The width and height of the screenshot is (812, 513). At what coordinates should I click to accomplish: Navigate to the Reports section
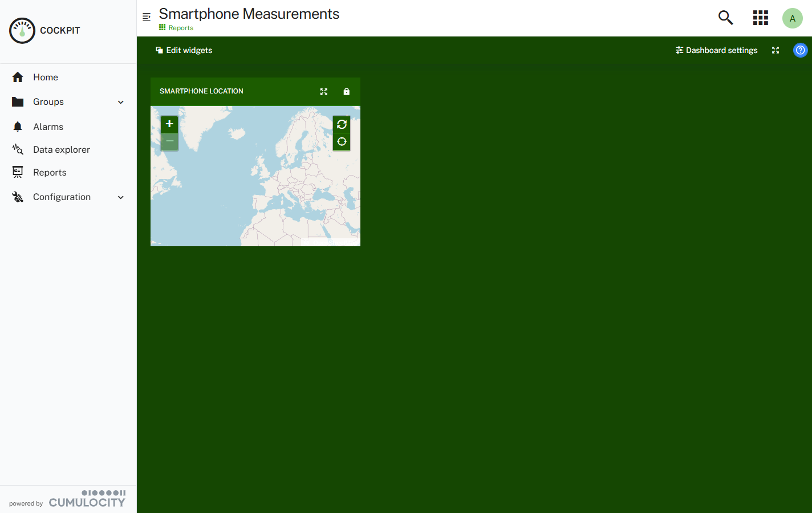(x=50, y=172)
